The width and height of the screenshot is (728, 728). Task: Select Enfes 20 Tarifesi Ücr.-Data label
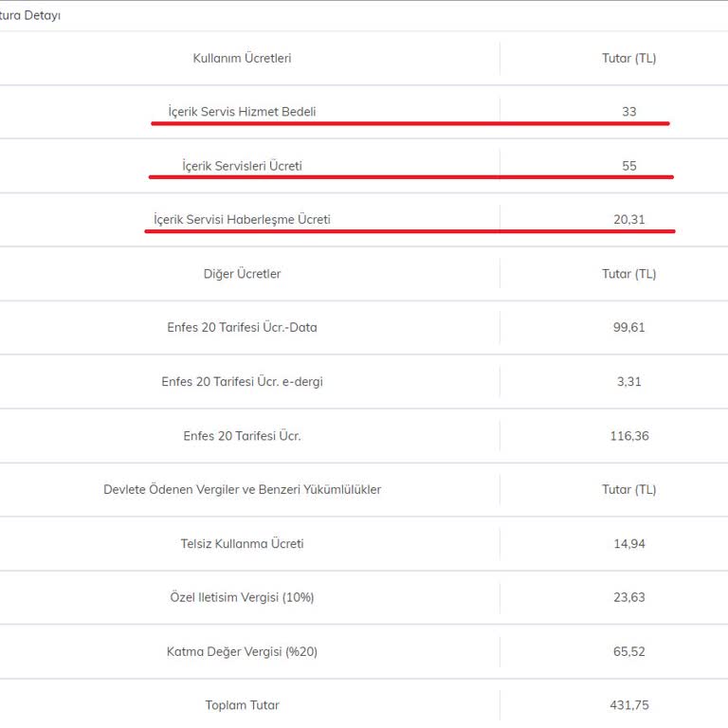click(242, 328)
